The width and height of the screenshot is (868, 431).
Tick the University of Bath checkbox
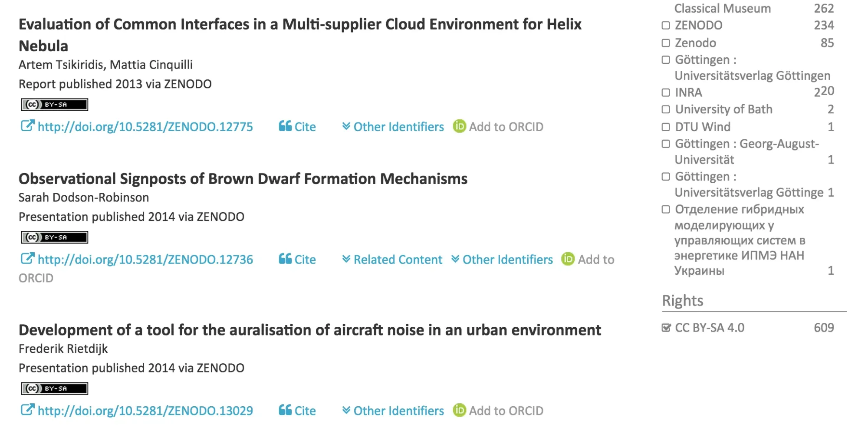(666, 109)
